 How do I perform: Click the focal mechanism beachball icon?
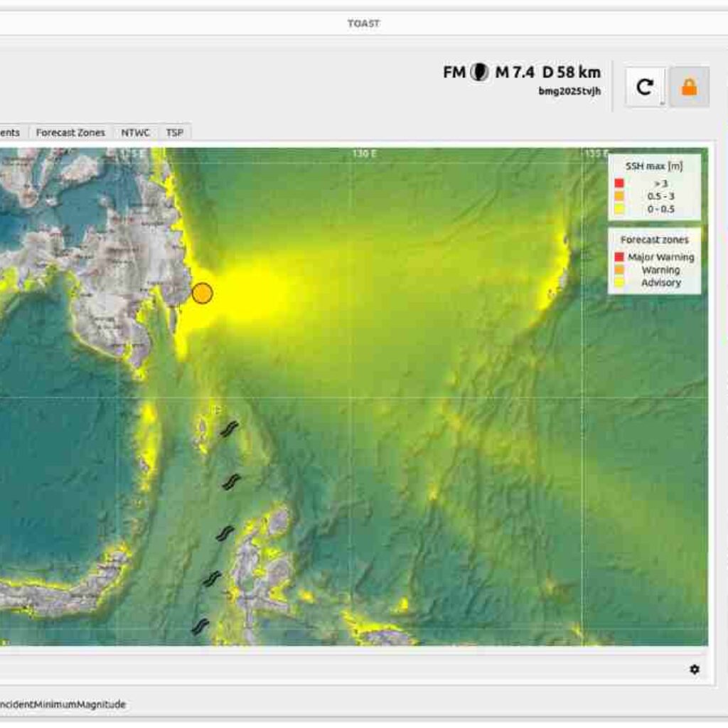pyautogui.click(x=481, y=72)
